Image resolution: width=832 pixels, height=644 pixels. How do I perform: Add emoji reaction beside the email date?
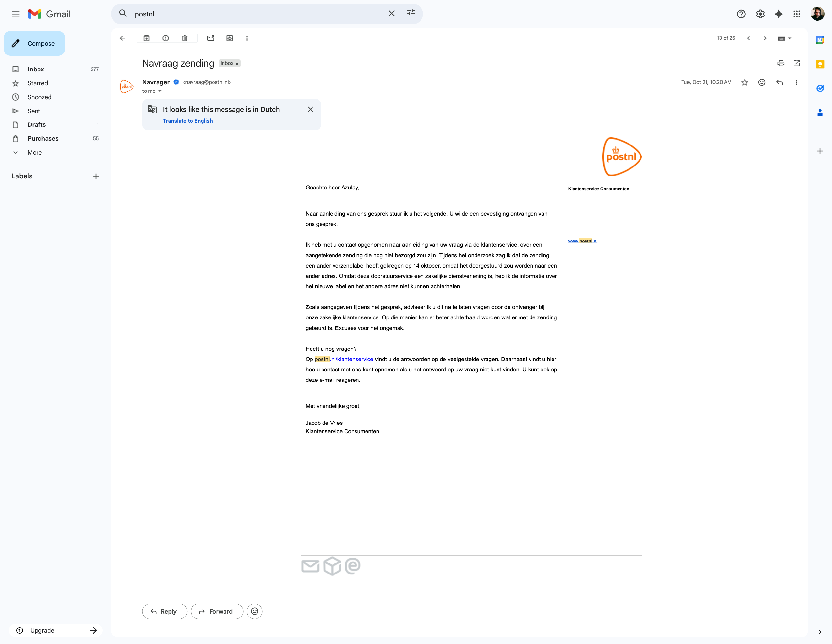(x=761, y=82)
